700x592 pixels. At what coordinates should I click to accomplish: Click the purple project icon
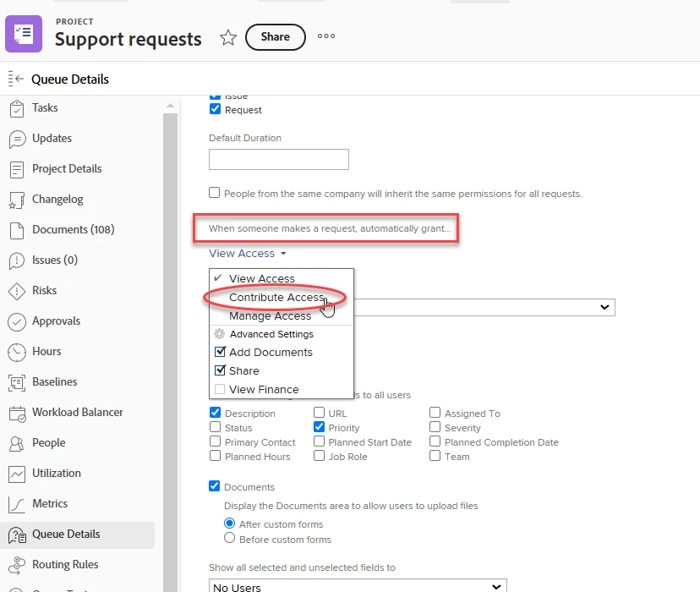24,34
